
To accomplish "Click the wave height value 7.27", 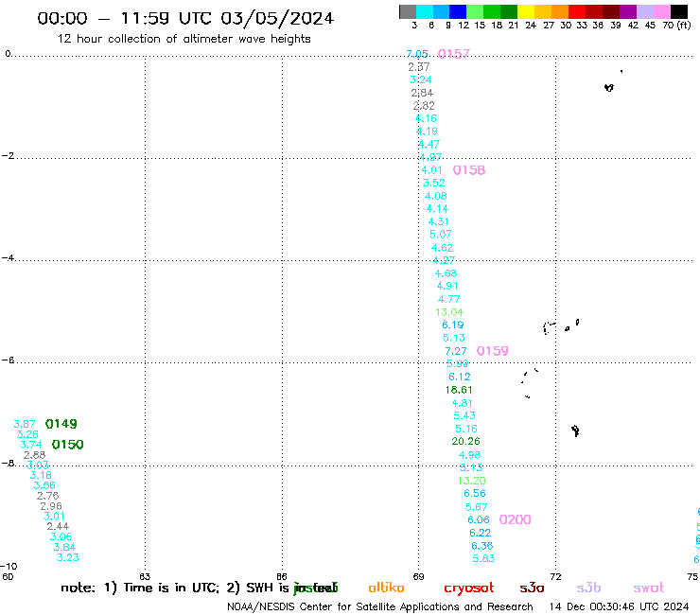I will click(x=455, y=351).
